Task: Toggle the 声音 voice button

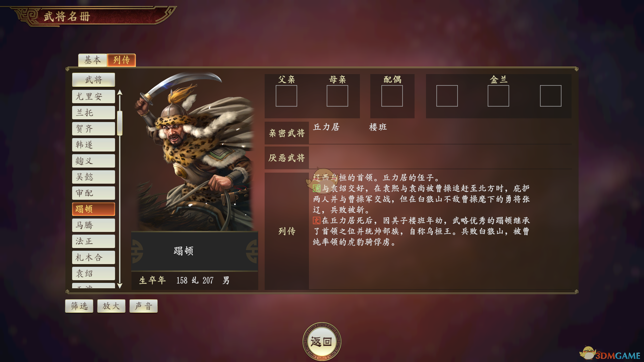Action: (144, 306)
